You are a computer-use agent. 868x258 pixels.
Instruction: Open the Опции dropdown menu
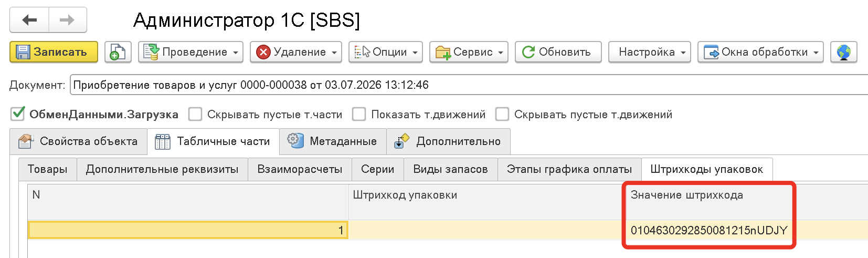pyautogui.click(x=385, y=52)
